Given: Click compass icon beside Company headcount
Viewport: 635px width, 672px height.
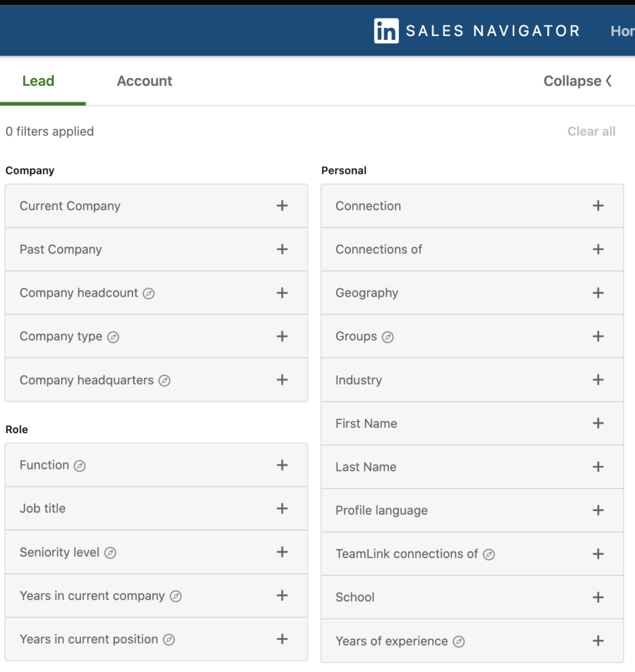Looking at the screenshot, I should click(x=149, y=293).
